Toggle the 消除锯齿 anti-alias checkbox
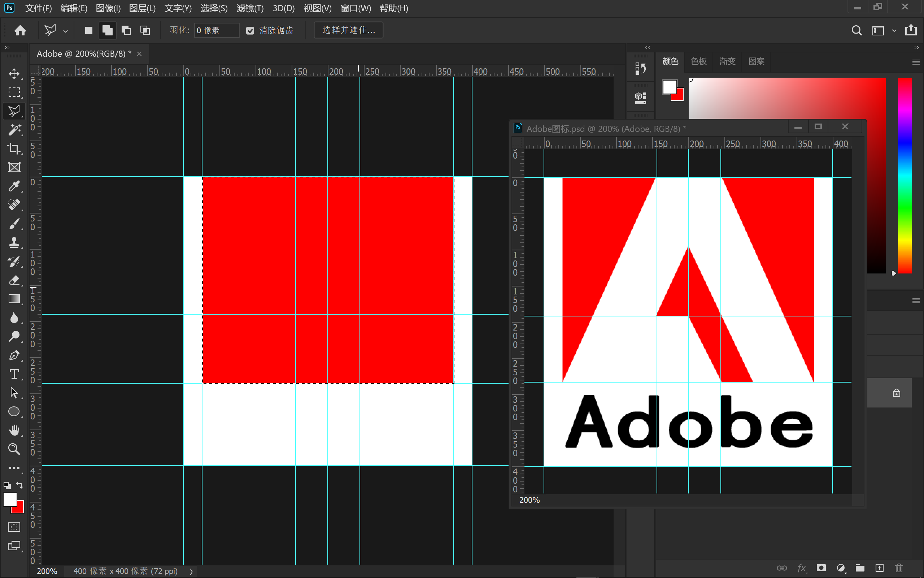Image resolution: width=924 pixels, height=578 pixels. [250, 31]
